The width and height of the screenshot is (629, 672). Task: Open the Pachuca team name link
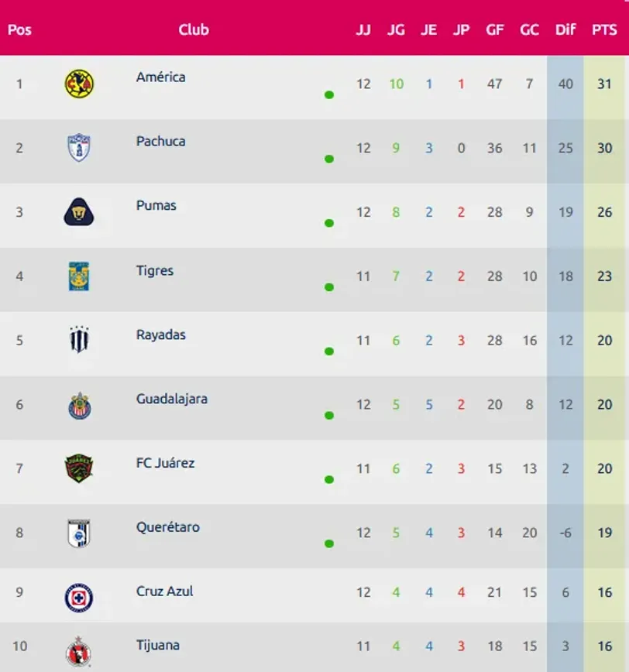pyautogui.click(x=160, y=141)
